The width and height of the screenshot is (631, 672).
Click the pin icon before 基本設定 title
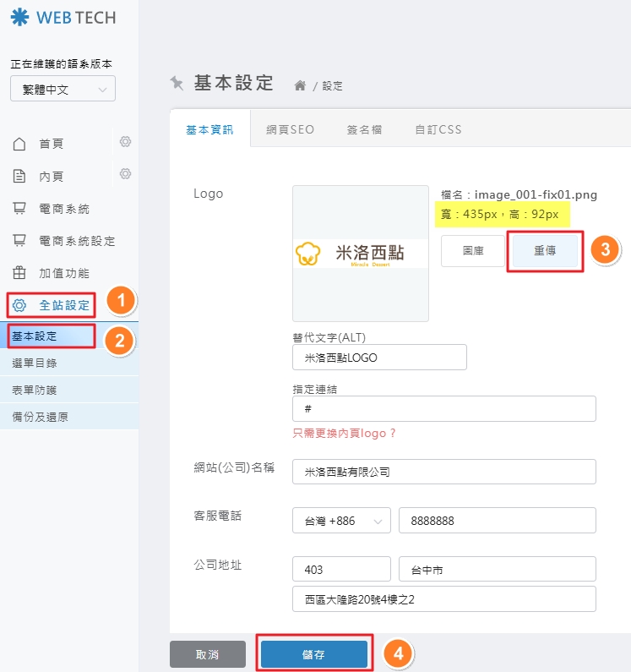click(177, 83)
